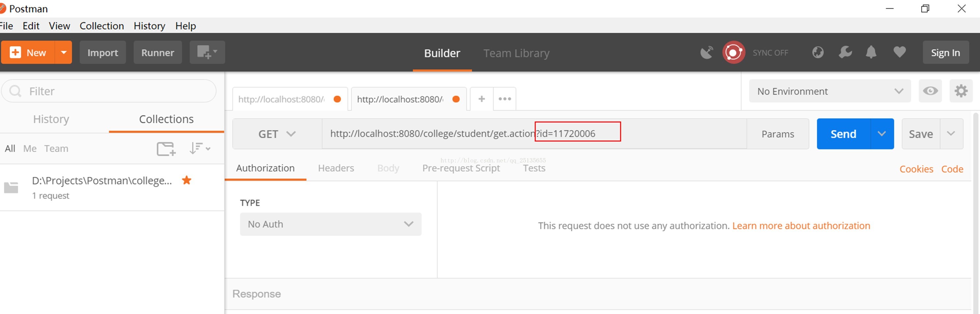This screenshot has height=314, width=980.
Task: Switch to the Builder tab
Action: coord(442,53)
